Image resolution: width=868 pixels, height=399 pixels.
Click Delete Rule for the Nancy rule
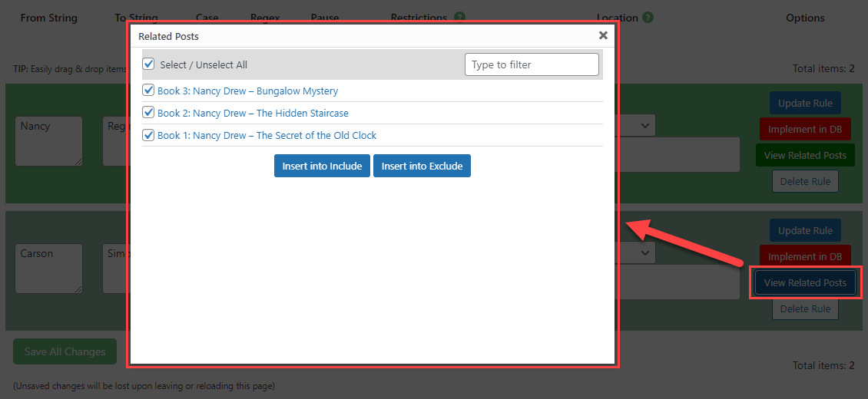pyautogui.click(x=805, y=181)
